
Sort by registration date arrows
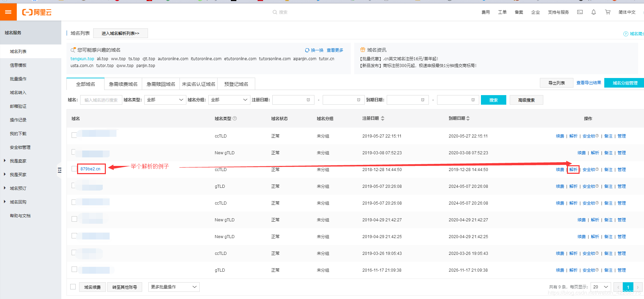coord(383,118)
